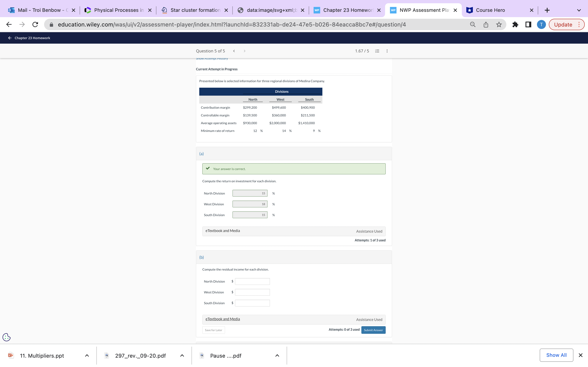The height and width of the screenshot is (367, 588).
Task: Submit the answer for part (b)
Action: (x=373, y=330)
